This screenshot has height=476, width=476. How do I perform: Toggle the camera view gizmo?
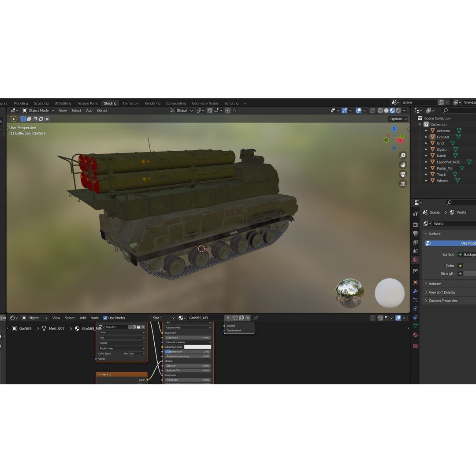(403, 174)
